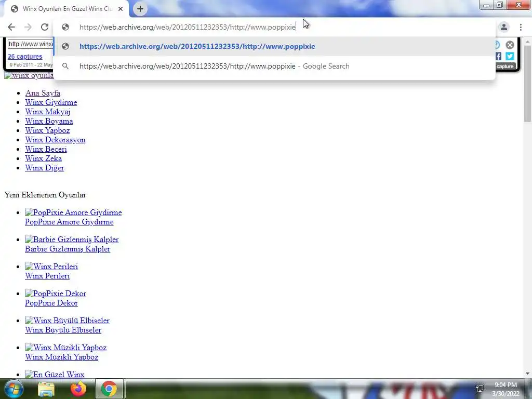This screenshot has width=532, height=399.
Task: Choose the Google Search suggestion row
Action: (274, 66)
